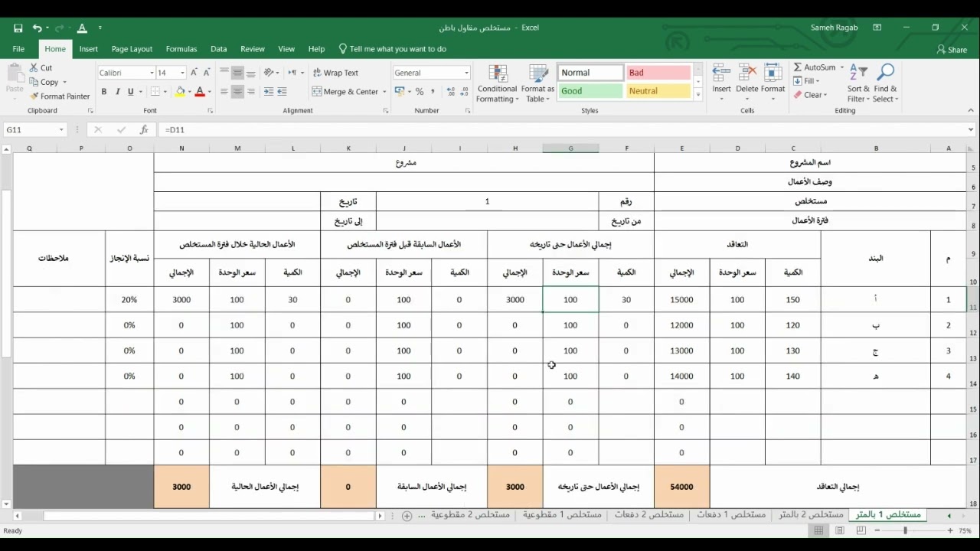This screenshot has height=551, width=980.
Task: Apply percent style
Action: click(420, 92)
